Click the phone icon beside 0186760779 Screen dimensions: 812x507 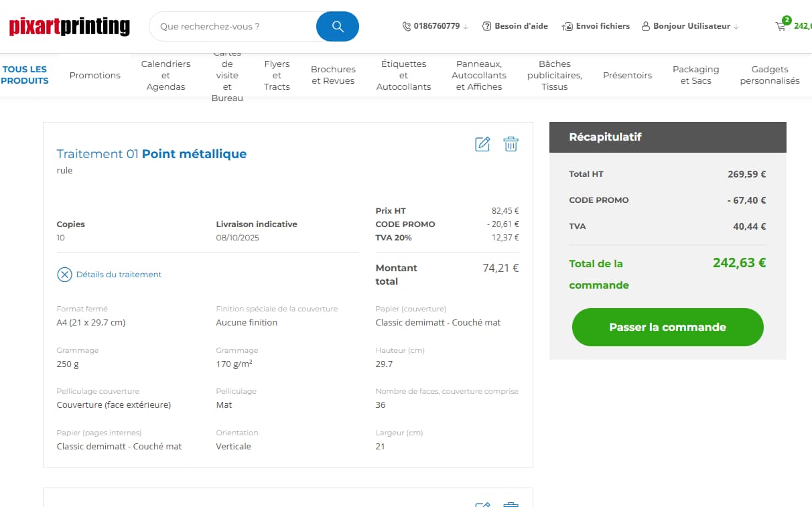[407, 27]
